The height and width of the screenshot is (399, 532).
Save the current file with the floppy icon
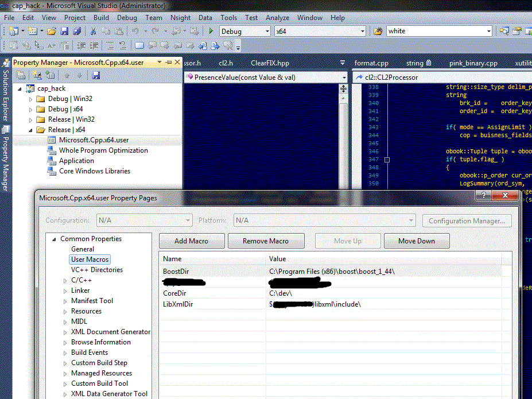point(64,31)
